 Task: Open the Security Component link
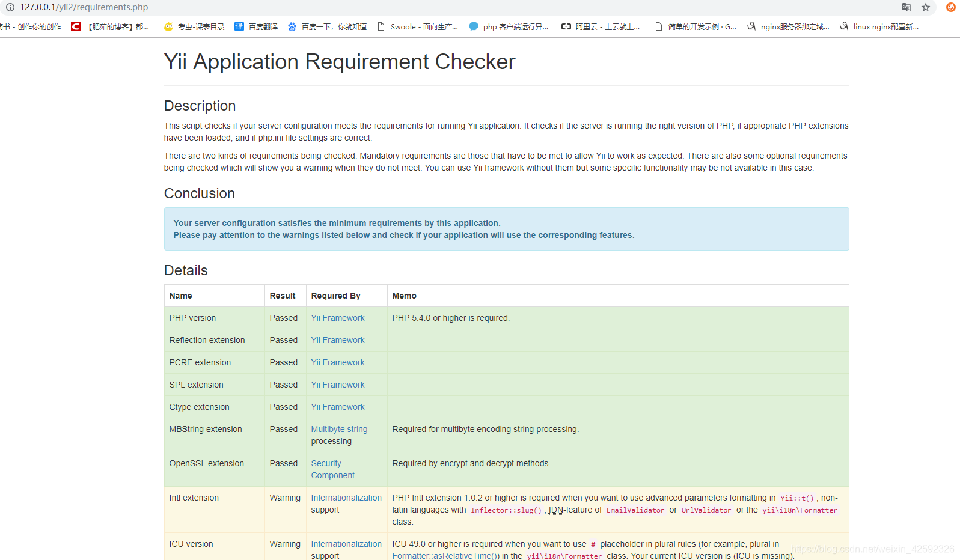[x=332, y=469]
